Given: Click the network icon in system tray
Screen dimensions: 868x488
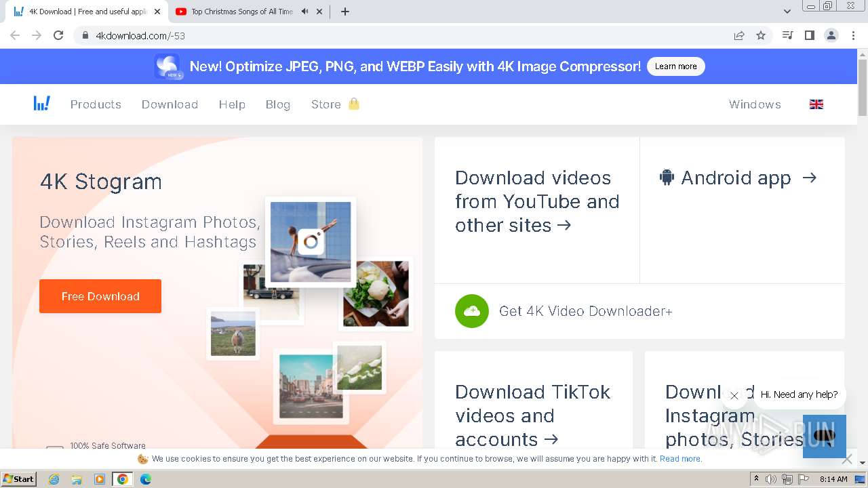Looking at the screenshot, I should [x=787, y=479].
